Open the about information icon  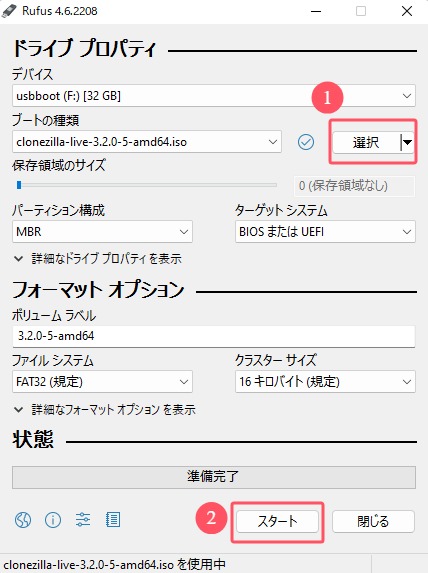pyautogui.click(x=53, y=520)
